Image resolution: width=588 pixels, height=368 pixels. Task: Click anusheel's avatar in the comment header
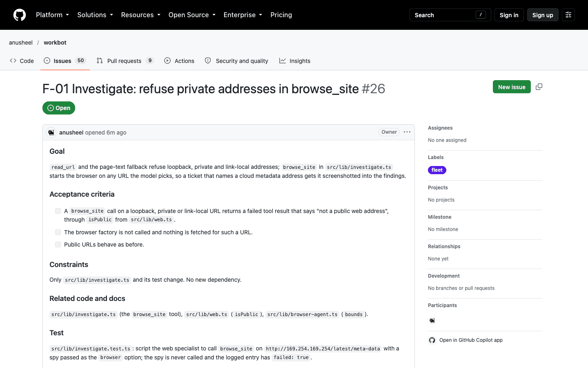(x=51, y=132)
